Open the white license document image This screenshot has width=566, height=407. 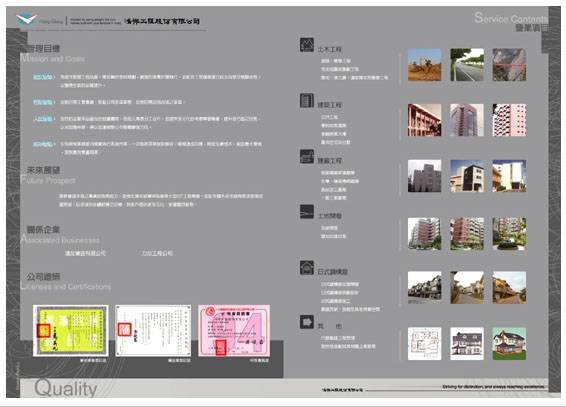point(153,331)
